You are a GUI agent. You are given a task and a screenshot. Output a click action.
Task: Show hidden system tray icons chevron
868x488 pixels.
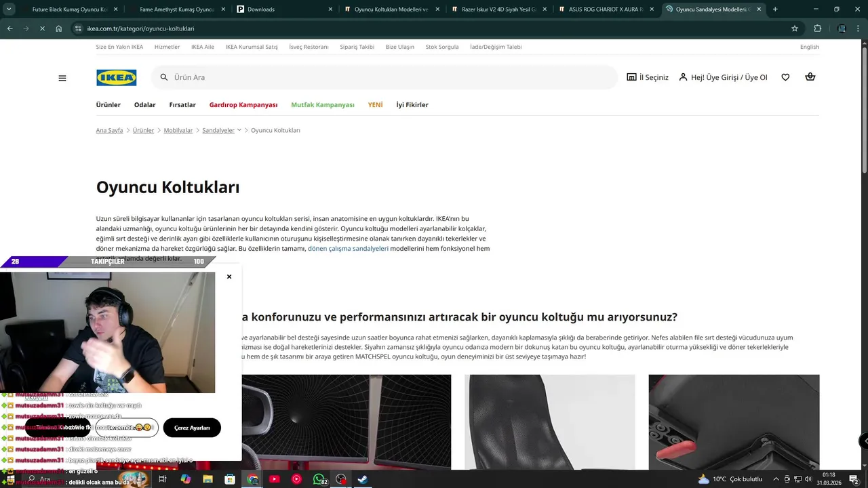pyautogui.click(x=776, y=479)
